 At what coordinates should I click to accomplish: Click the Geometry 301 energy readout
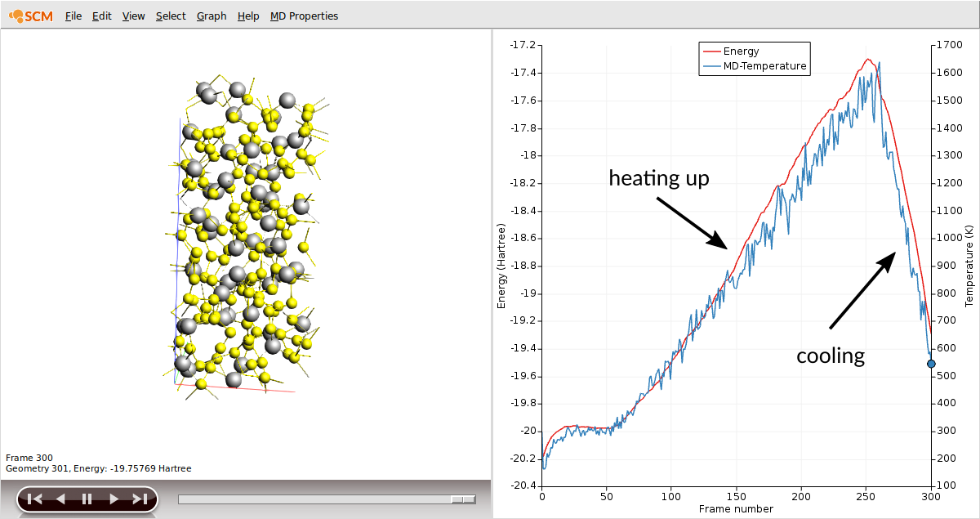[x=99, y=468]
